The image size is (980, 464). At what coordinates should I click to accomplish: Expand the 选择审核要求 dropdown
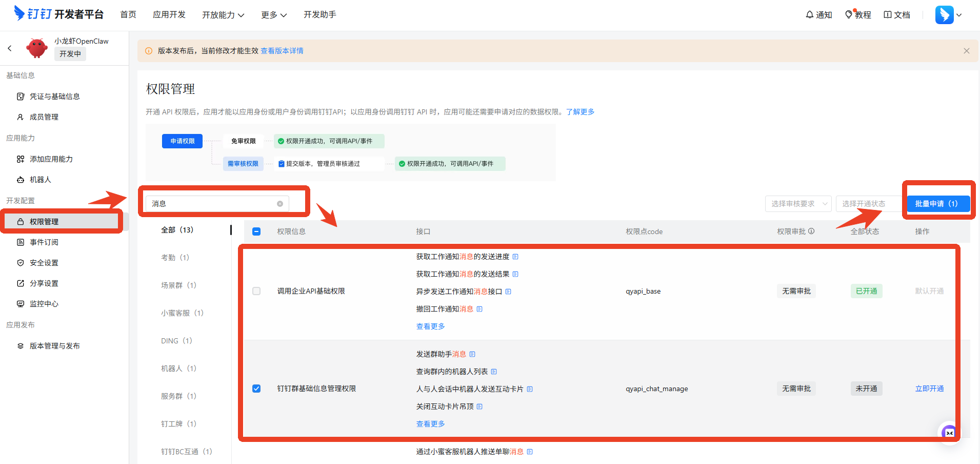click(x=798, y=204)
